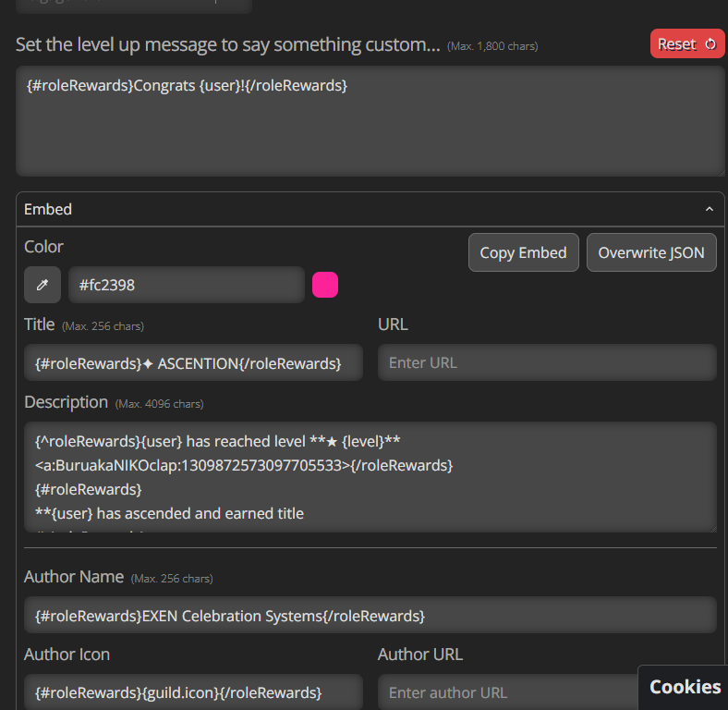The width and height of the screenshot is (728, 710).
Task: Click the embed Description textarea
Action: pos(370,477)
